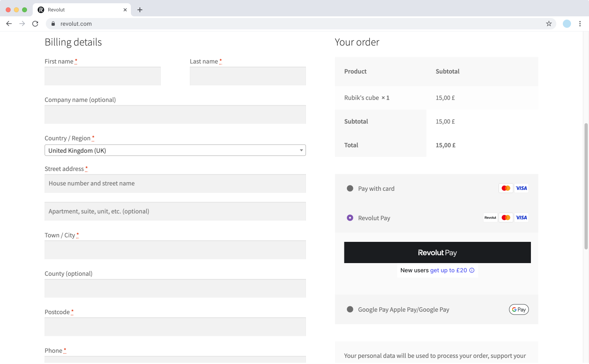The image size is (589, 364).
Task: Click the bold Total amount 15,00 £
Action: point(445,145)
